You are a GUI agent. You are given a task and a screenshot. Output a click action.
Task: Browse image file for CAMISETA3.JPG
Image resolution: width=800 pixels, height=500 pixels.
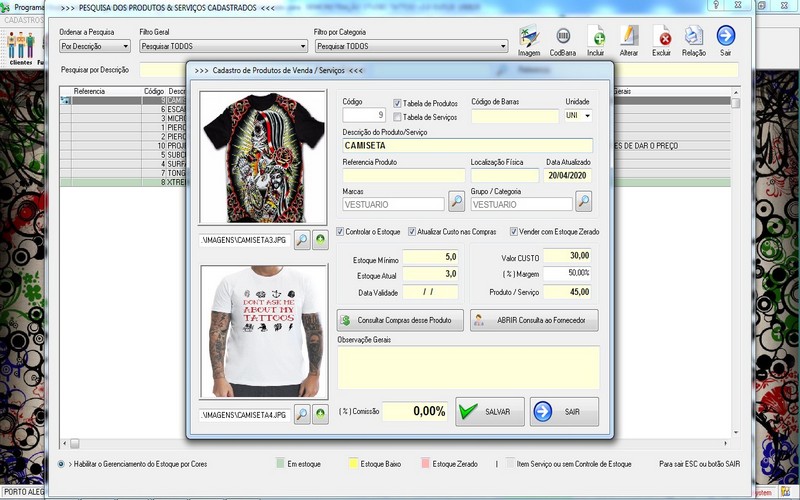point(302,239)
